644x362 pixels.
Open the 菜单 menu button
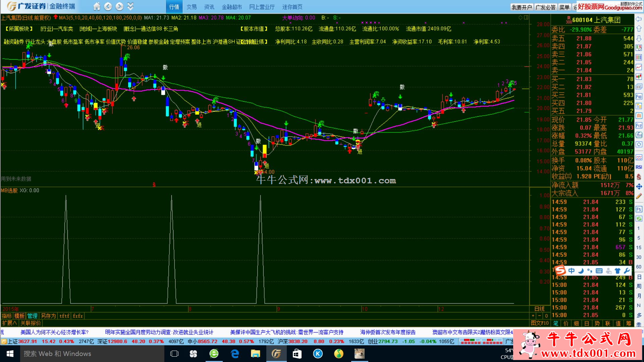(x=565, y=7)
